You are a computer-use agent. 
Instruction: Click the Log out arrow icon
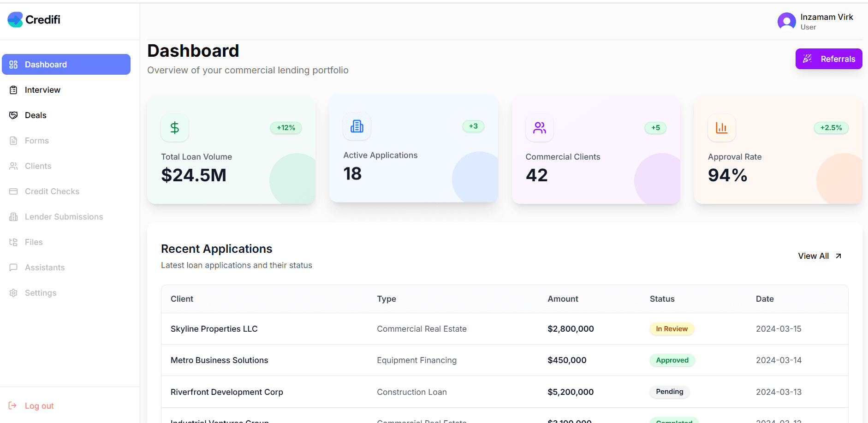coord(13,405)
